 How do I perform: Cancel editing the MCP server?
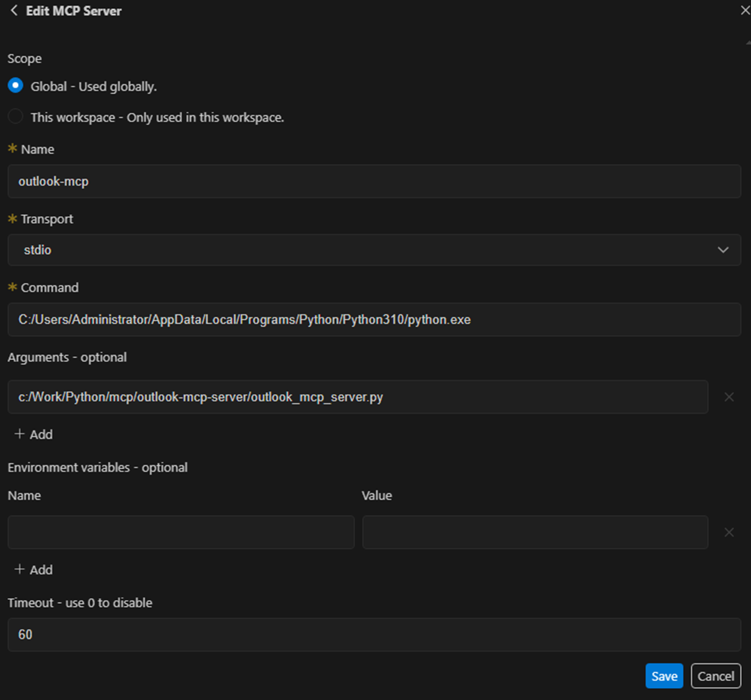pyautogui.click(x=715, y=676)
